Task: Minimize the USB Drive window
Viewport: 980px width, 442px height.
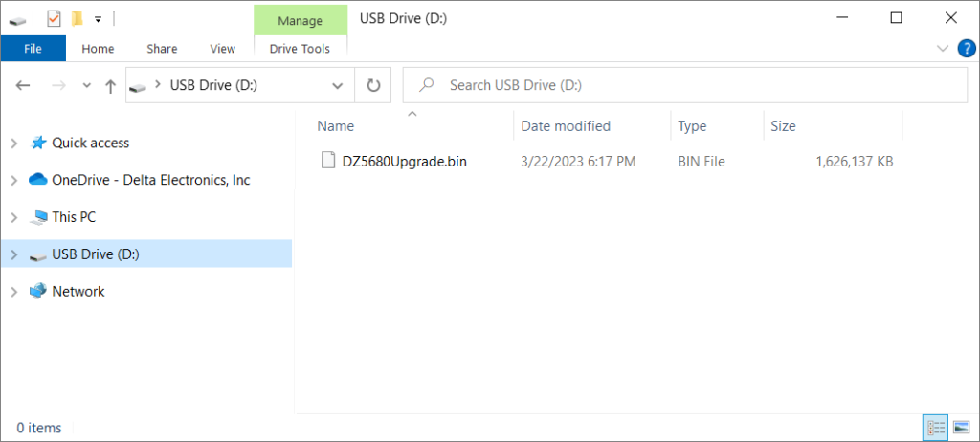Action: [x=842, y=18]
